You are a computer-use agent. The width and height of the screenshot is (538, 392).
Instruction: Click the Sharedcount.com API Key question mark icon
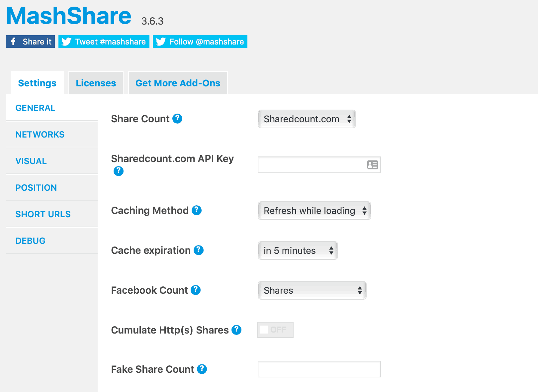[x=118, y=171]
